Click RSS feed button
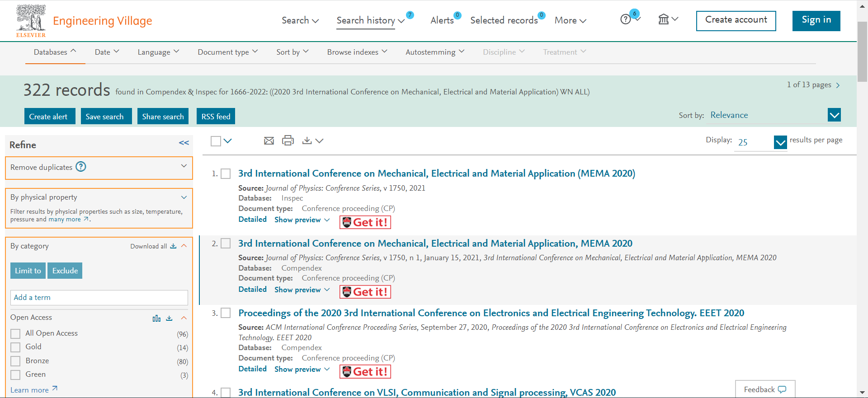Viewport: 868px width, 398px height. click(x=216, y=116)
